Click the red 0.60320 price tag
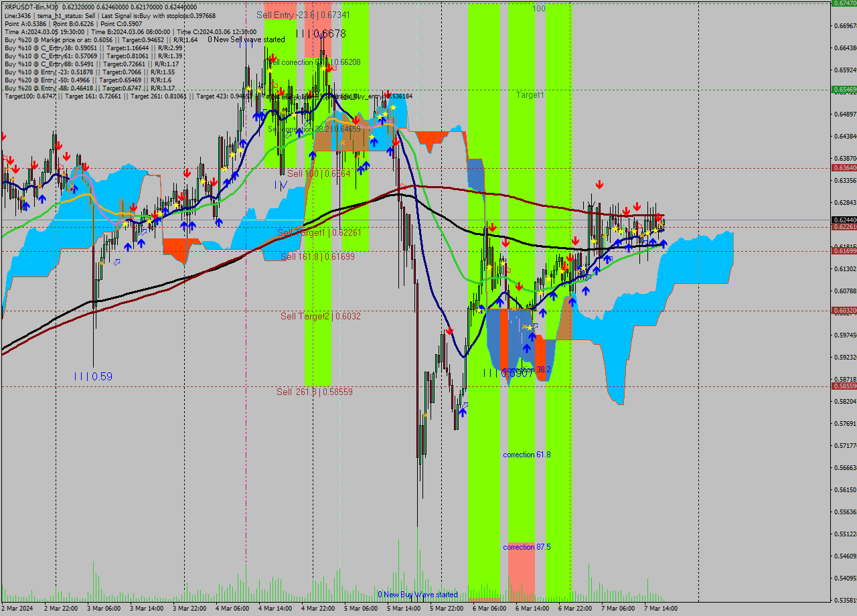857x616 pixels. pos(844,311)
